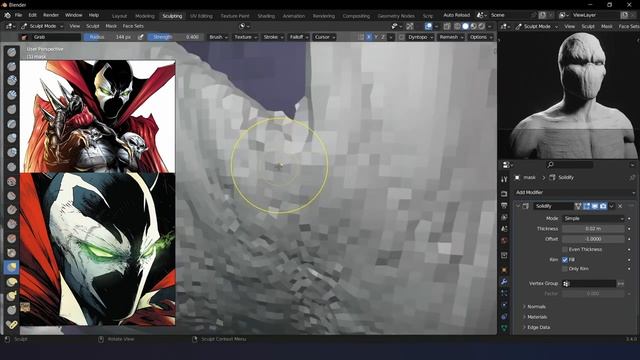Select the Elastic Deform brush tool

pyautogui.click(x=12, y=282)
